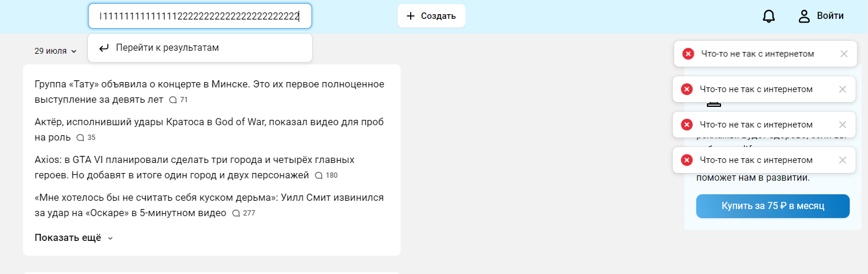Open comments on the Тату concert news
The width and height of the screenshot is (868, 274).
(178, 100)
